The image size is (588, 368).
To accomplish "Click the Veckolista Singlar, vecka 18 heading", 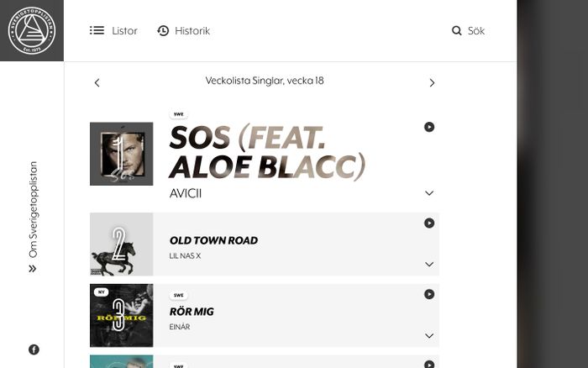I will click(265, 81).
